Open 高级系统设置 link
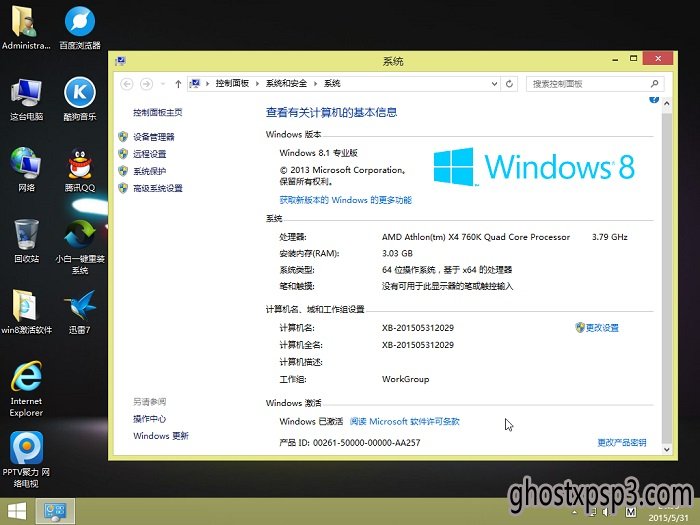The image size is (700, 525). (x=158, y=188)
